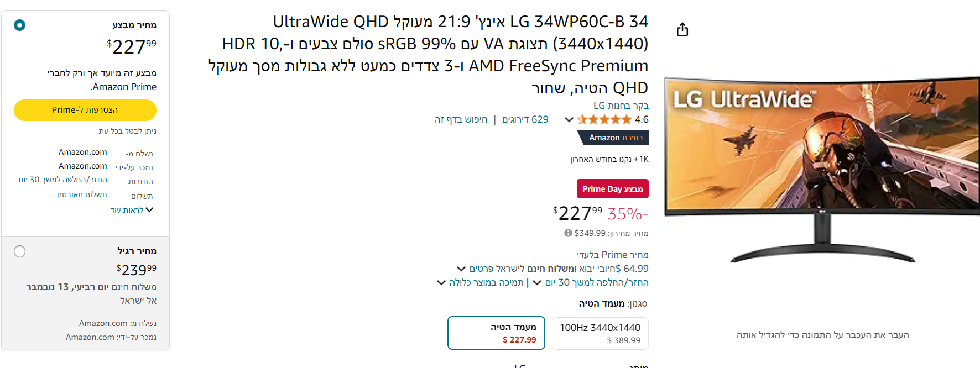
Task: Select the 100Hz 3440x1440 style option
Action: [x=600, y=333]
